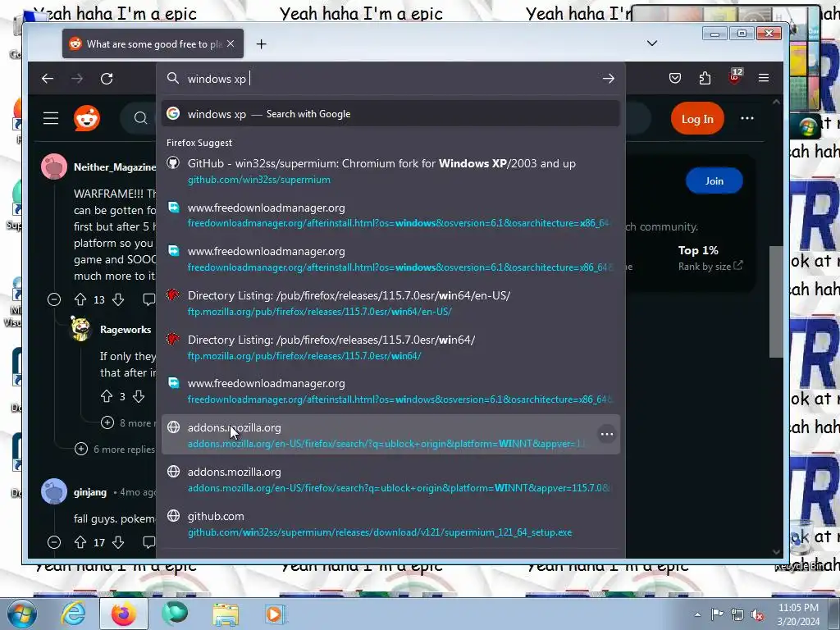Screen dimensions: 840x630
Task: Open the ginjang user profile
Action: click(90, 492)
